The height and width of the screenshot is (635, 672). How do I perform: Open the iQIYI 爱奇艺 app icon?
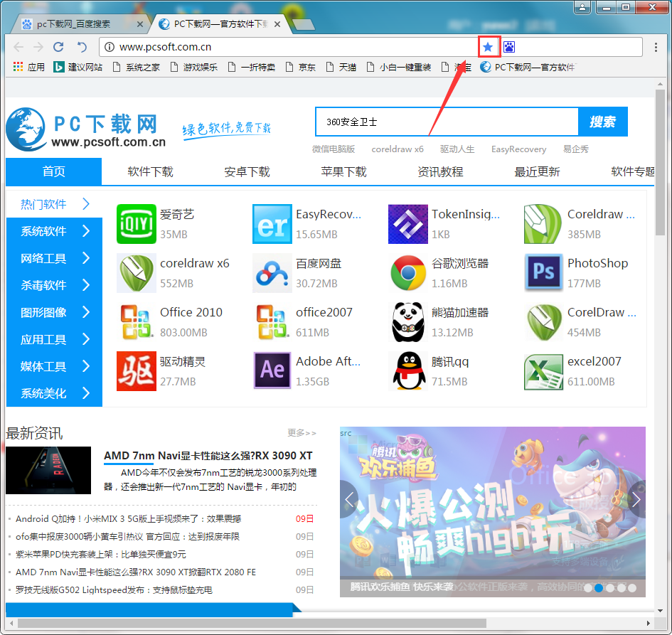coord(137,224)
